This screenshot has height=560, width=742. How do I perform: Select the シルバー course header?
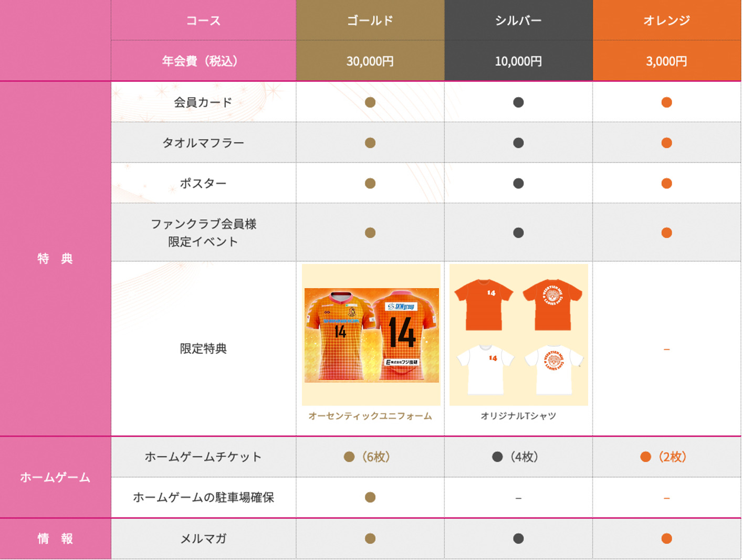point(518,20)
